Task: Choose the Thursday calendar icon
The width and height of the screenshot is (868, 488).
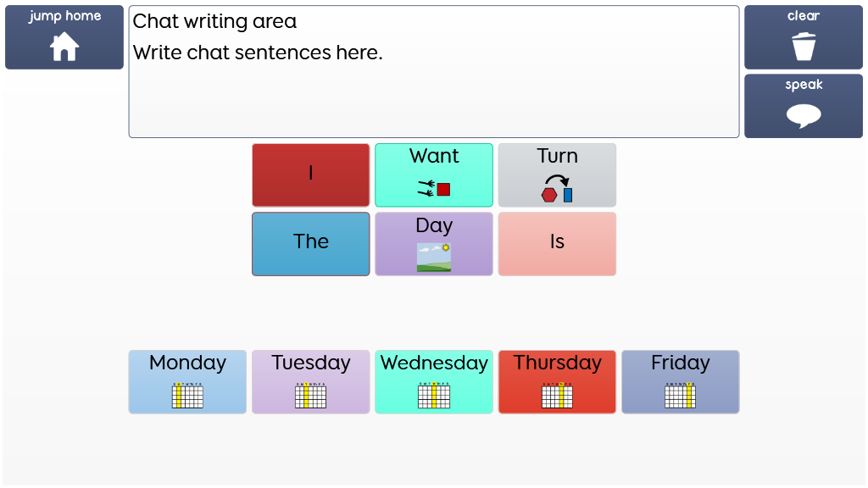Action: coord(557,396)
